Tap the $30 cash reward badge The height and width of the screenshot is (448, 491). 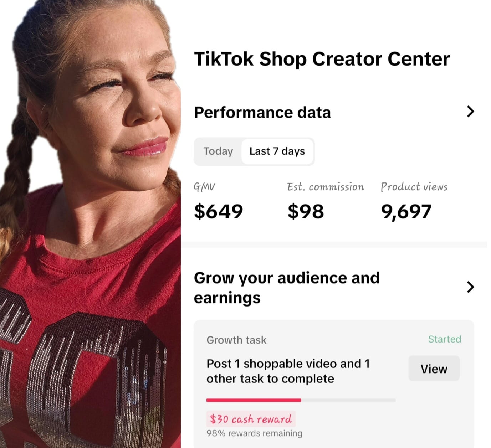tap(251, 419)
